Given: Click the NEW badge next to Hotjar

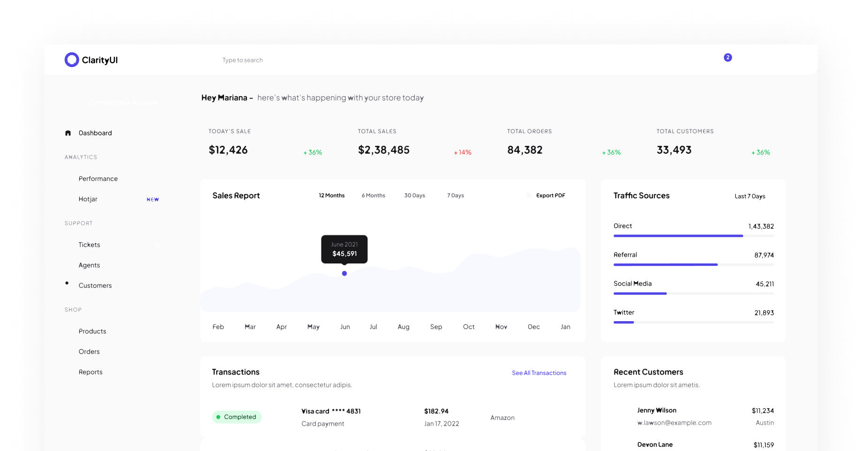Looking at the screenshot, I should (152, 200).
